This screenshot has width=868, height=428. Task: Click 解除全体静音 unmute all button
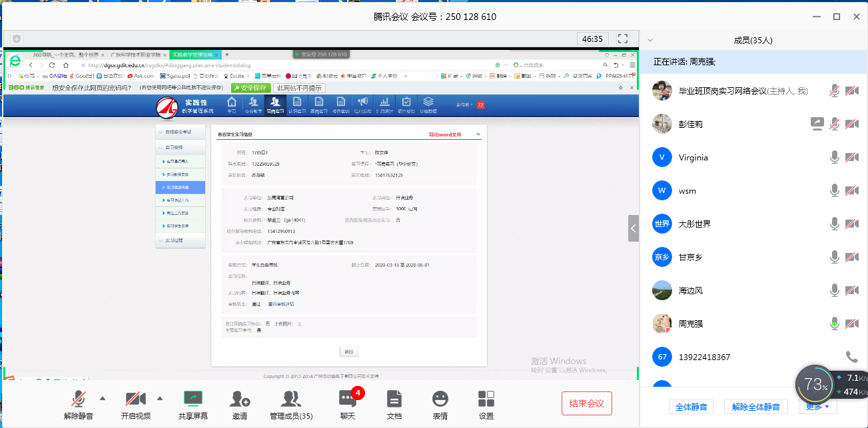pyautogui.click(x=755, y=406)
